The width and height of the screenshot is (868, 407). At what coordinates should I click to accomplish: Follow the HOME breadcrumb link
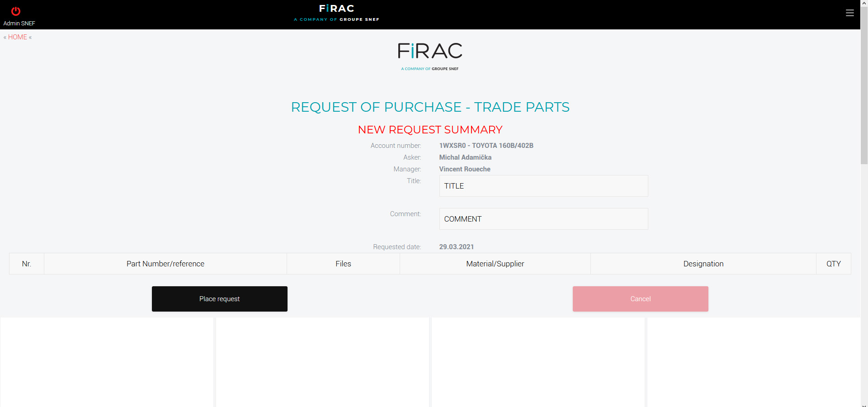(x=18, y=37)
